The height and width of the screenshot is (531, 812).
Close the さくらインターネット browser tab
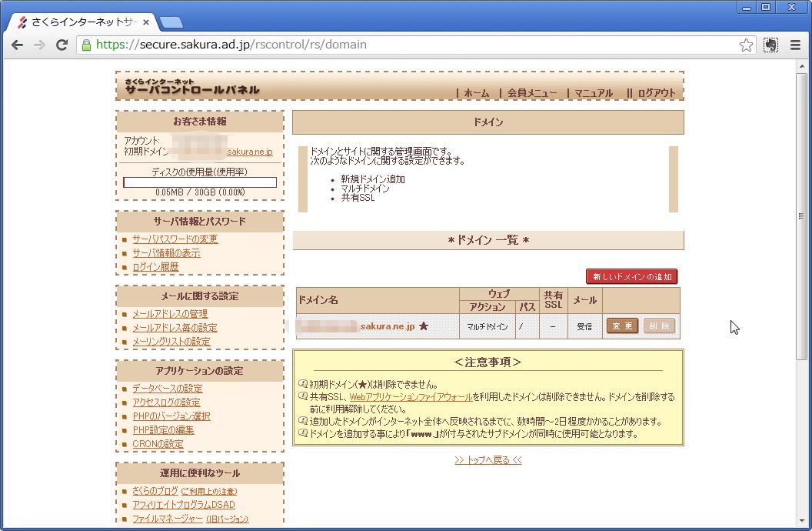[146, 22]
